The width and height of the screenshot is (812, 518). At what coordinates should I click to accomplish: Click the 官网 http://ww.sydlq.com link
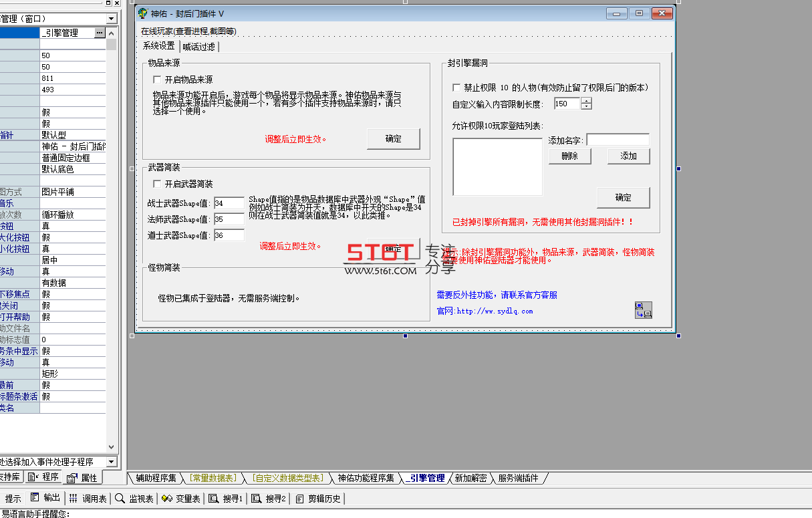tap(485, 311)
